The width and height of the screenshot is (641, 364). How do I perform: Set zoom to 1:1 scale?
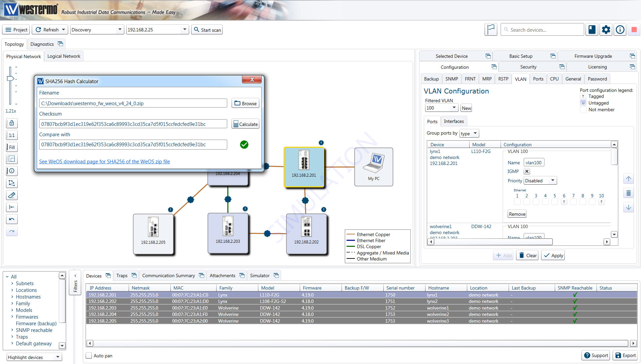pyautogui.click(x=12, y=135)
